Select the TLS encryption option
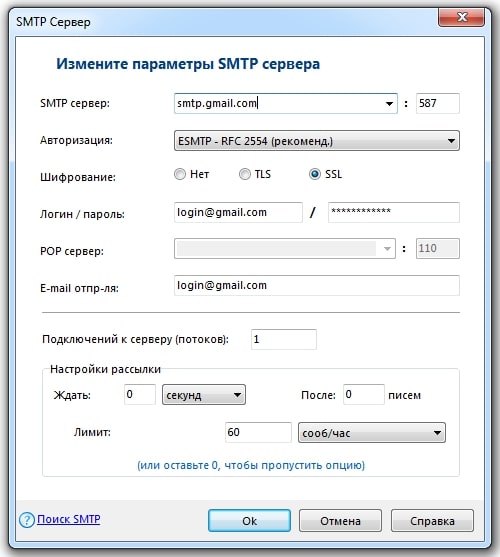Image resolution: width=500 pixels, height=557 pixels. [x=245, y=174]
